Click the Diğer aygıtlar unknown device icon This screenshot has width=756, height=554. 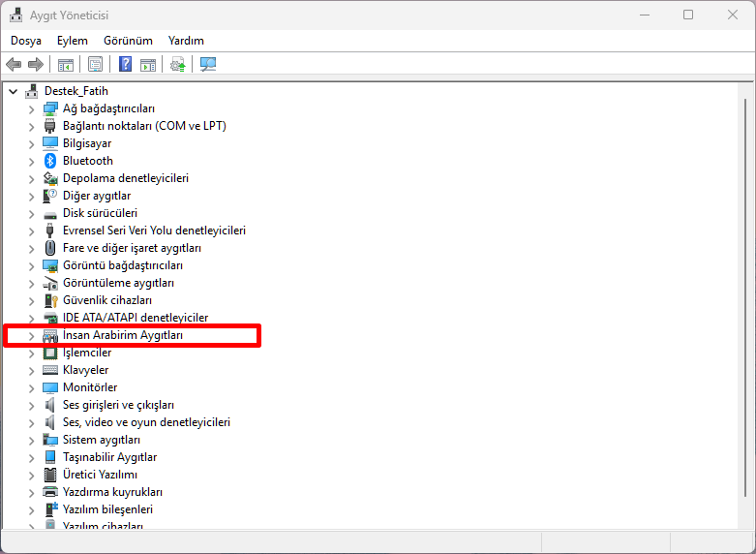(x=50, y=196)
